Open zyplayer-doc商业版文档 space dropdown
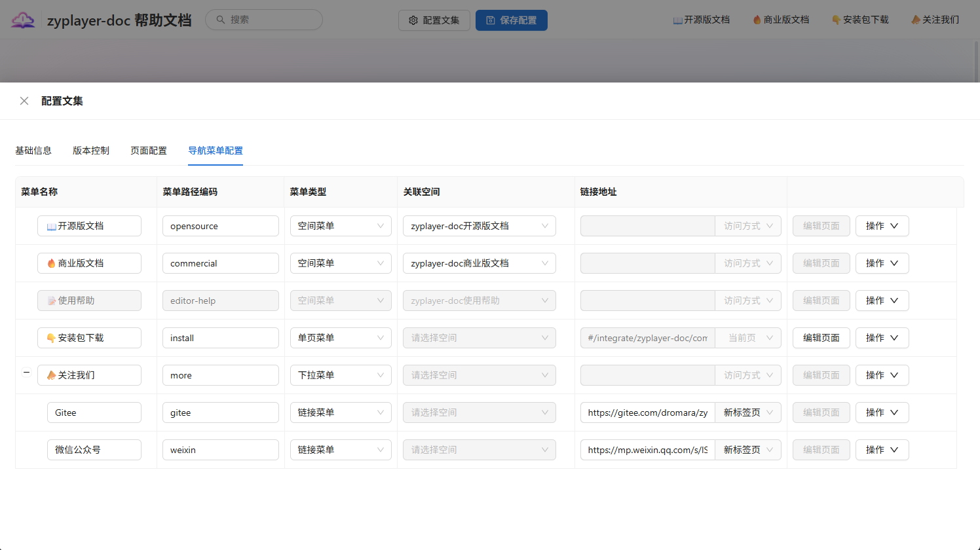 [480, 263]
